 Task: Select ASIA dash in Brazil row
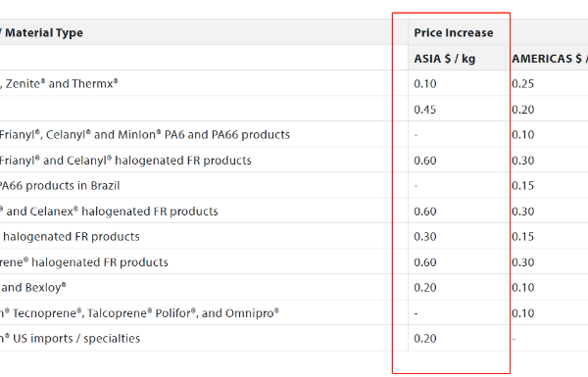[416, 186]
